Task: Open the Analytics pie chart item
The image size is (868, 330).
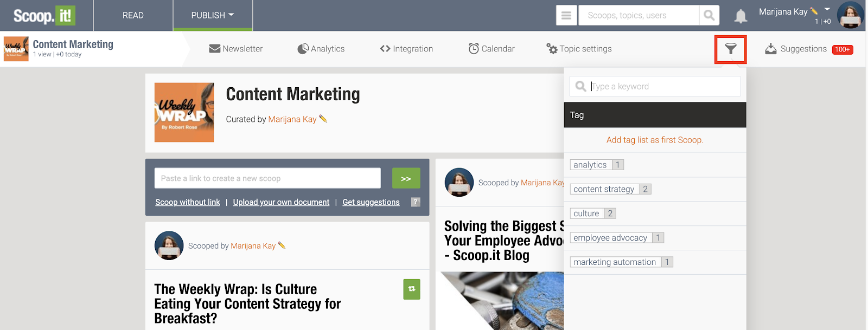Action: [x=321, y=49]
